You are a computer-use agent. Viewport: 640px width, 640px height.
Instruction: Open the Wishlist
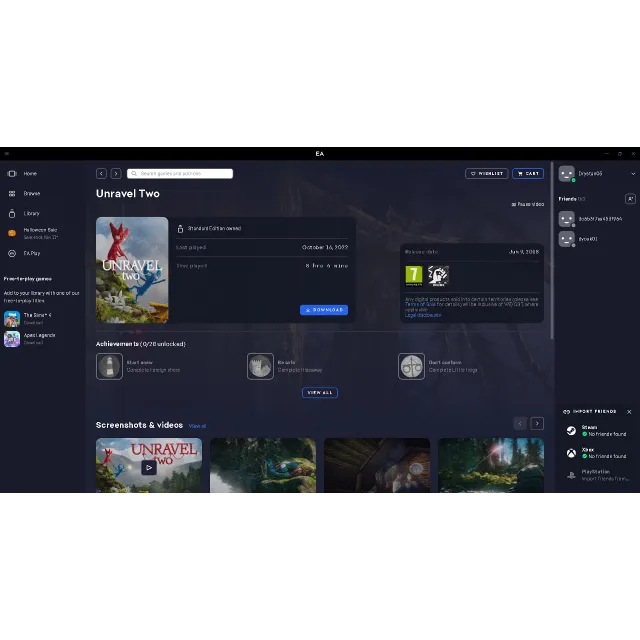(x=487, y=173)
